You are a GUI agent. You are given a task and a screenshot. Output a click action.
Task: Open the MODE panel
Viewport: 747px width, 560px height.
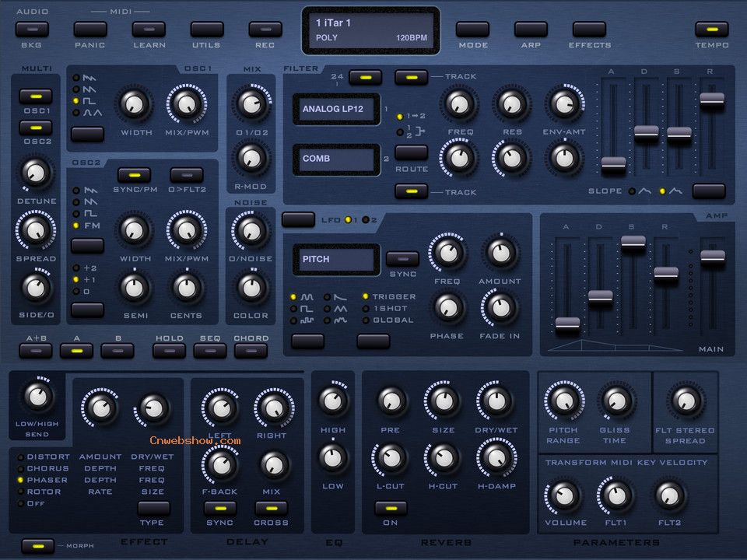pyautogui.click(x=472, y=30)
